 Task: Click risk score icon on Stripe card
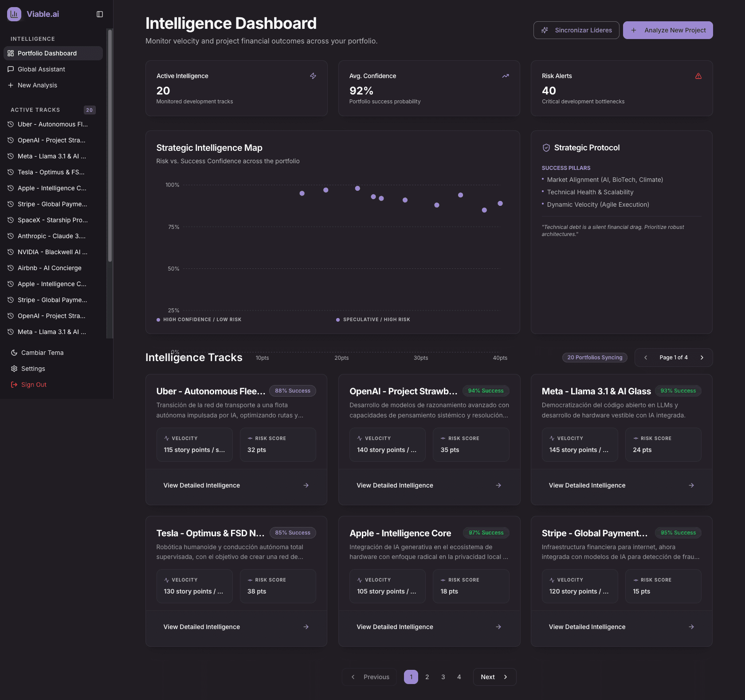tap(636, 580)
